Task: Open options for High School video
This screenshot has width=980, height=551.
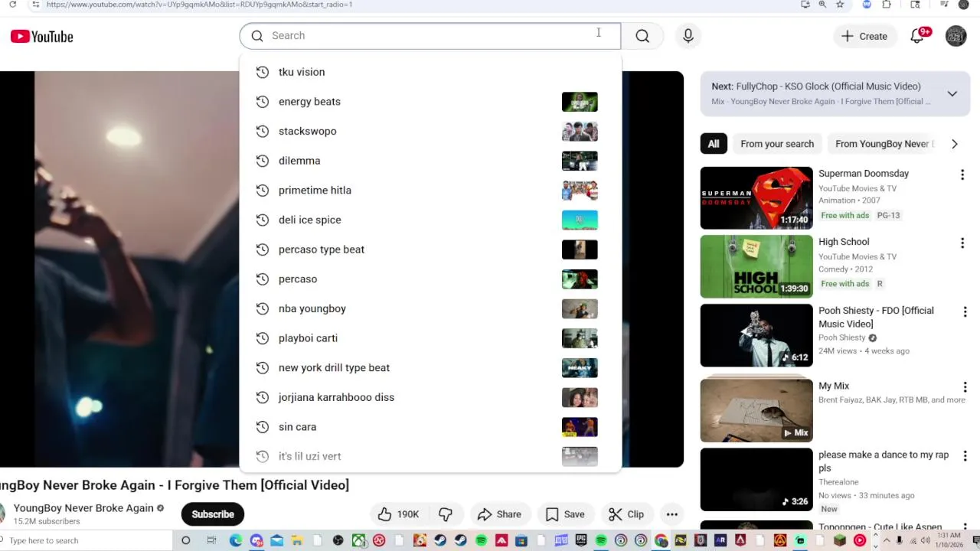Action: (962, 243)
